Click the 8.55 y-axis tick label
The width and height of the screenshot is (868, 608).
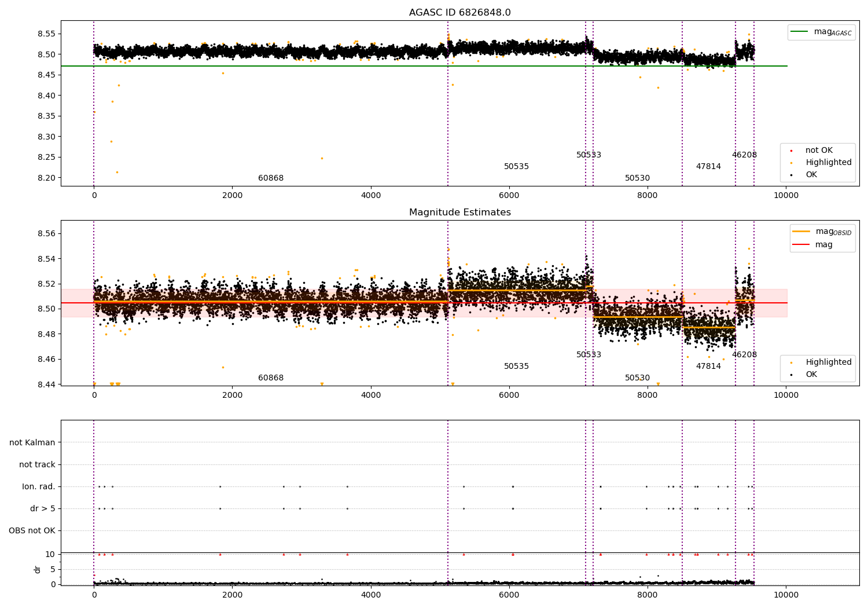pyautogui.click(x=46, y=34)
